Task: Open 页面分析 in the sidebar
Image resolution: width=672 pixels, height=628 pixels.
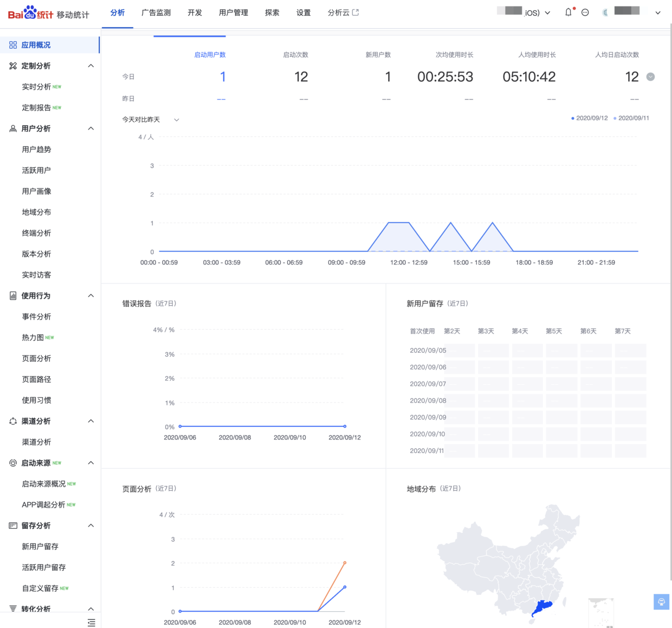Action: click(x=36, y=359)
